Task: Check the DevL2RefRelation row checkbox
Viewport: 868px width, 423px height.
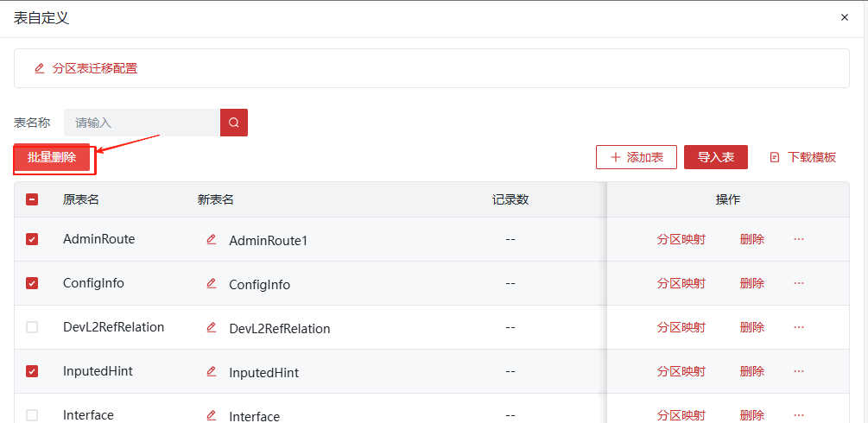Action: coord(32,327)
